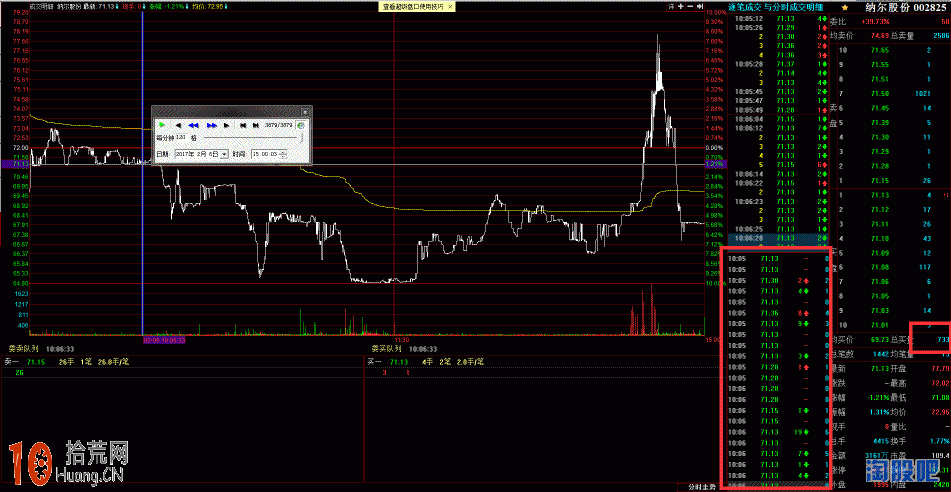Close the replay control dialog

click(304, 112)
